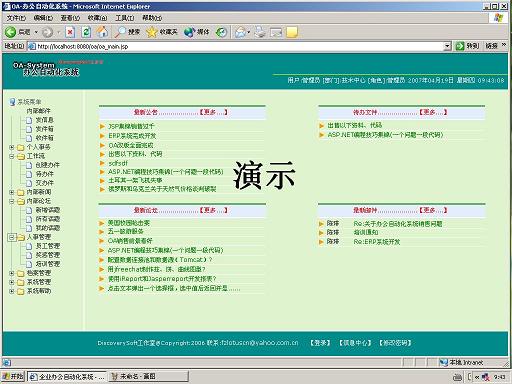This screenshot has height=384, width=512.
Task: Select 待办件 under 工作流
Action: coord(44,174)
